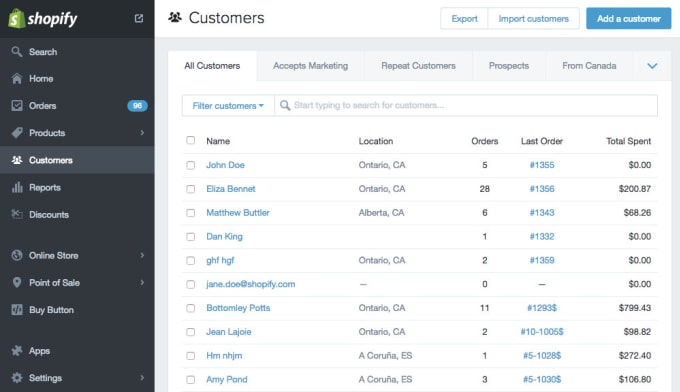Click the Add a customer button
Screen dimensions: 680x392
tap(628, 19)
